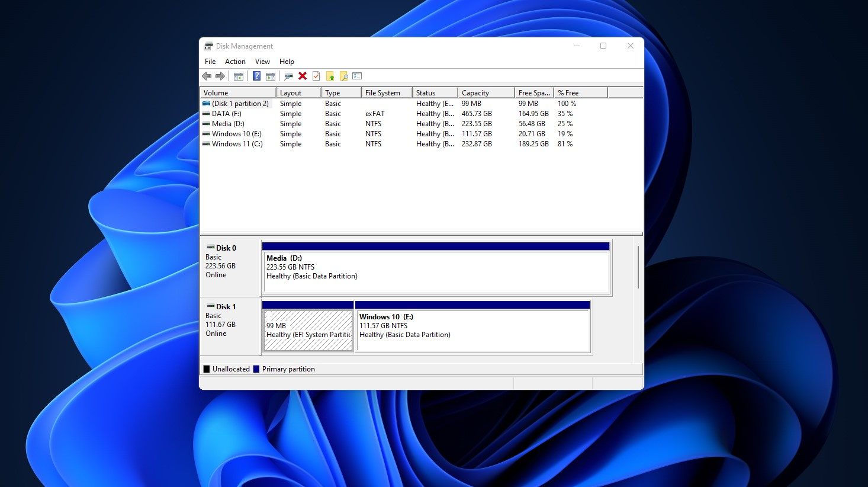Open the View menu

262,62
